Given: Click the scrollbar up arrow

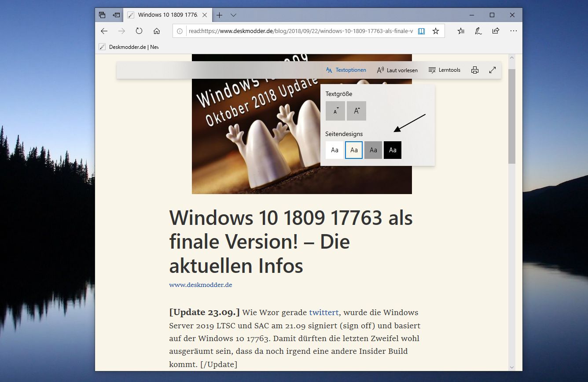Looking at the screenshot, I should [512, 58].
